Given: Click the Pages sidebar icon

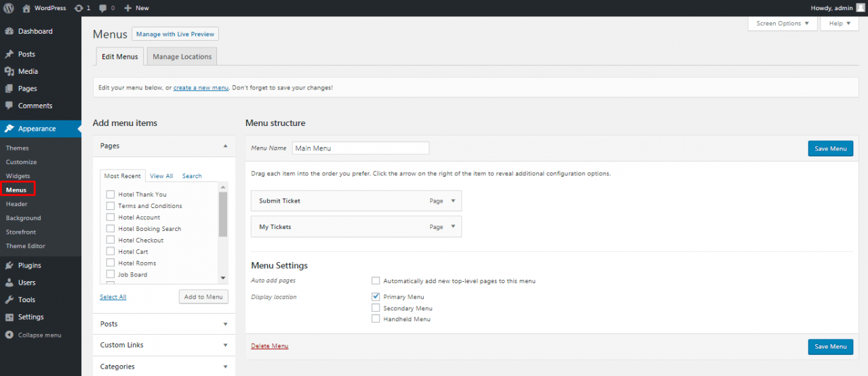Looking at the screenshot, I should (x=9, y=89).
